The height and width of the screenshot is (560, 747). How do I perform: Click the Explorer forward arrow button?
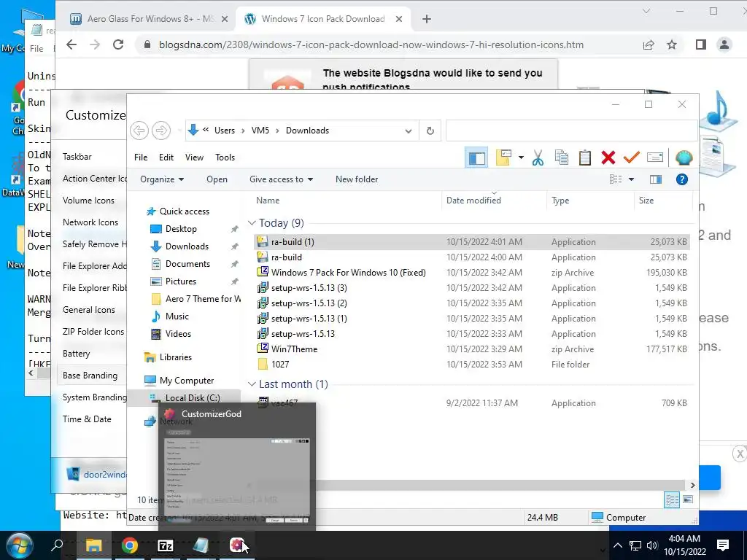click(x=161, y=131)
